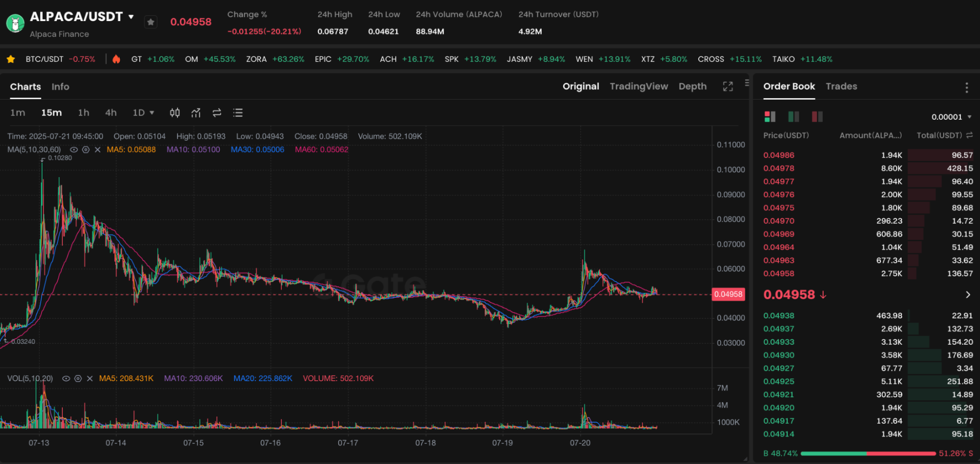
Task: Click the MA5: 0.05088 indicator label
Action: point(131,150)
